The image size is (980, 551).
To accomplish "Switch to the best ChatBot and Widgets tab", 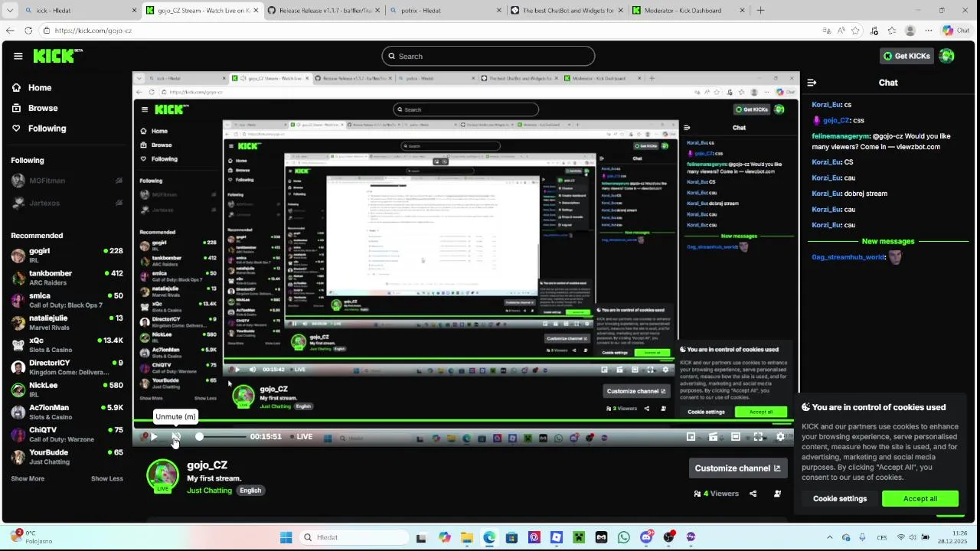I will (567, 11).
